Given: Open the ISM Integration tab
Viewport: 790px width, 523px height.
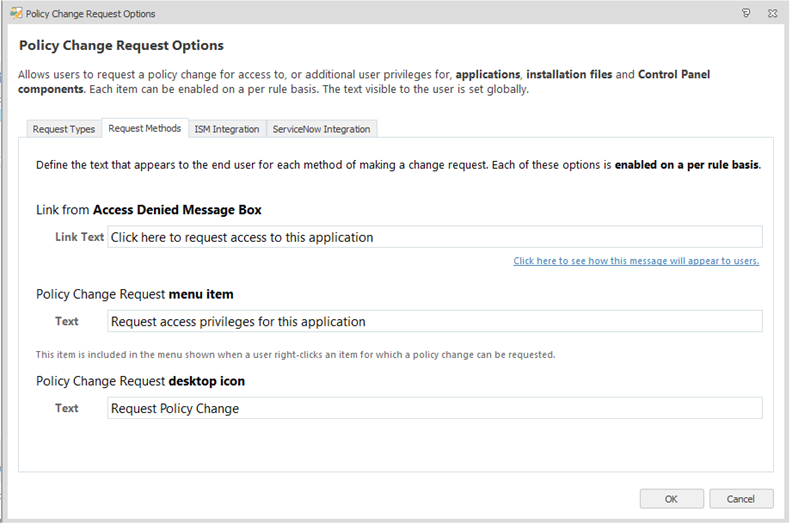Looking at the screenshot, I should click(x=226, y=129).
